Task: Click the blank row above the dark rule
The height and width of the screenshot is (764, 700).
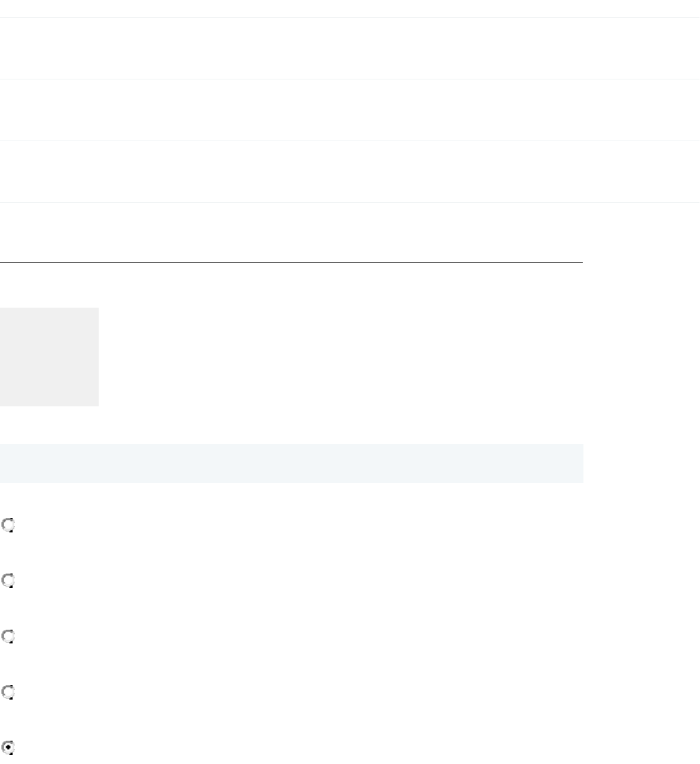Action: (x=291, y=232)
